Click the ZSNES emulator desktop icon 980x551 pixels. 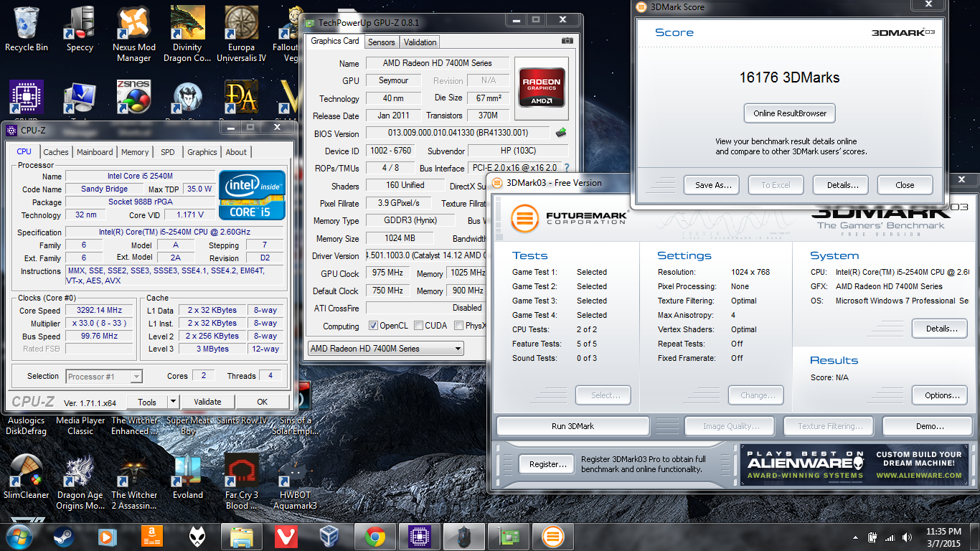(133, 98)
